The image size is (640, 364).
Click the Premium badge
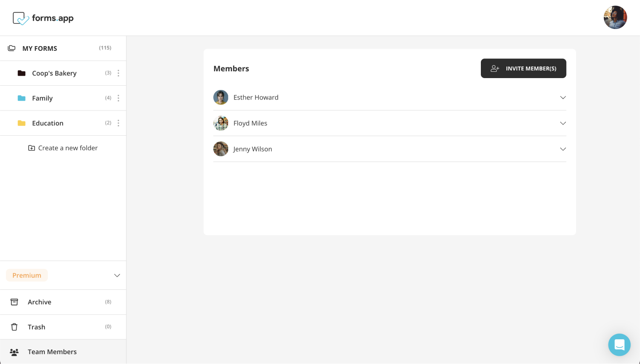click(27, 275)
